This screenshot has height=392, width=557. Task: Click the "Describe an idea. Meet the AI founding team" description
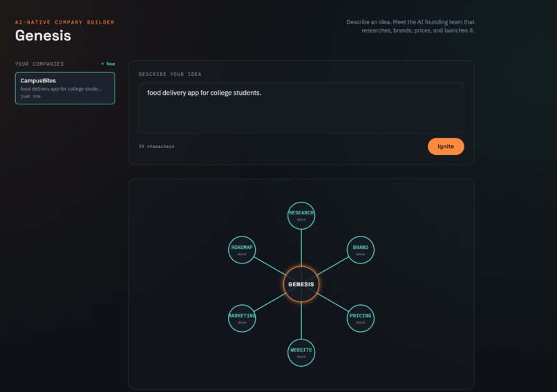click(410, 26)
